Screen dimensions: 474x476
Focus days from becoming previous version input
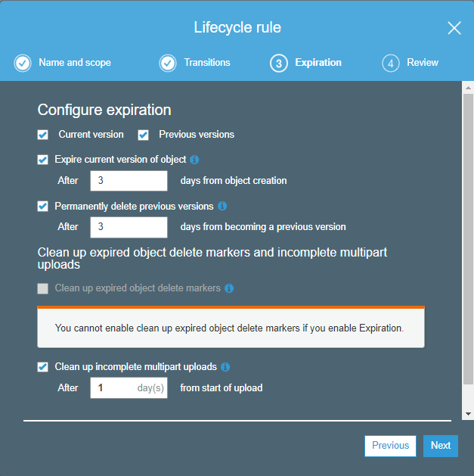[x=129, y=227]
